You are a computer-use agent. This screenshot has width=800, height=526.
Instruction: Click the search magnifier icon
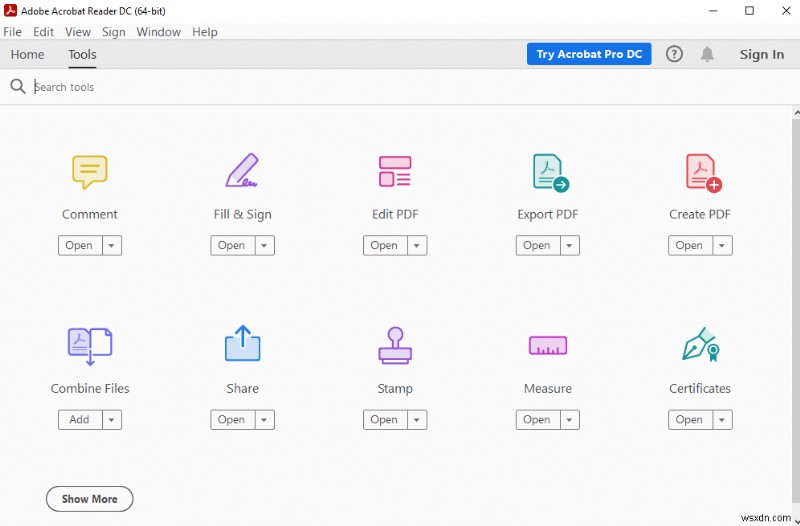pyautogui.click(x=18, y=87)
